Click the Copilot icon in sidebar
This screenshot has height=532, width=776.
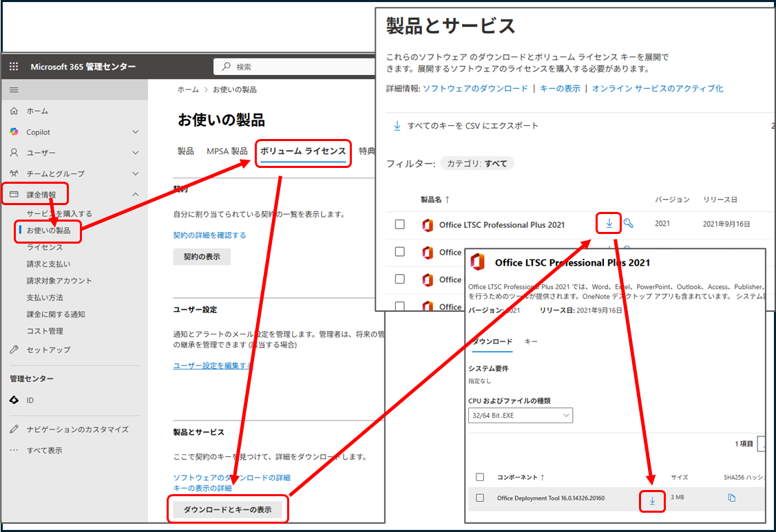pyautogui.click(x=14, y=131)
